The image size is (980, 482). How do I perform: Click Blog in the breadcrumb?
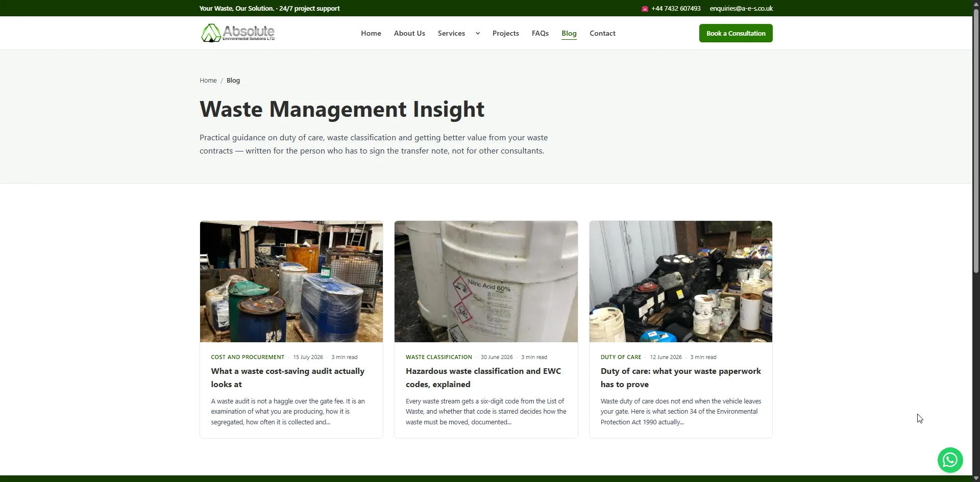233,81
